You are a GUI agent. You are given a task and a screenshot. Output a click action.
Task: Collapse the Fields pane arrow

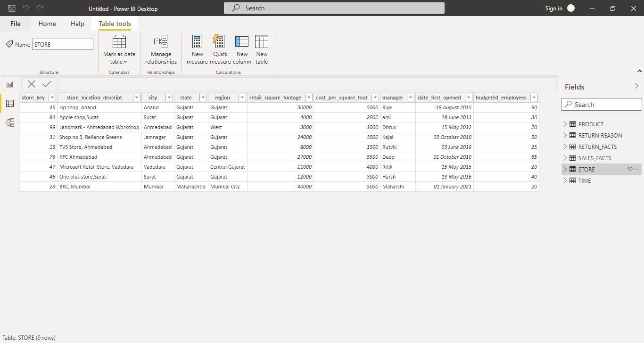coord(636,86)
